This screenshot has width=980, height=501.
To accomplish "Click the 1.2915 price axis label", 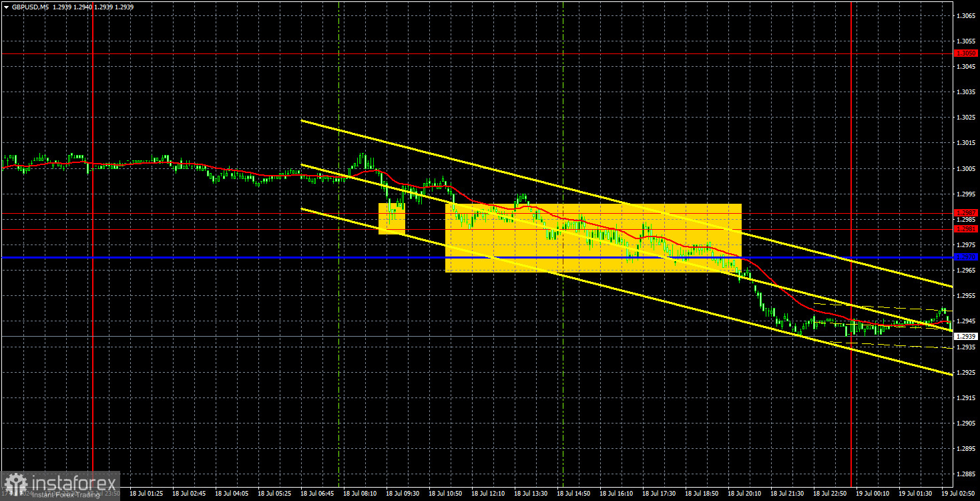I will 966,398.
